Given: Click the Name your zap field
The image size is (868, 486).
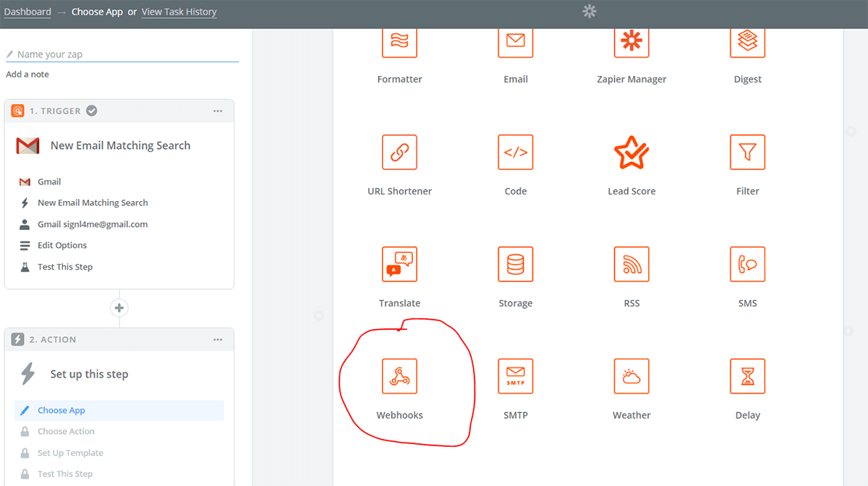Looking at the screenshot, I should [122, 54].
